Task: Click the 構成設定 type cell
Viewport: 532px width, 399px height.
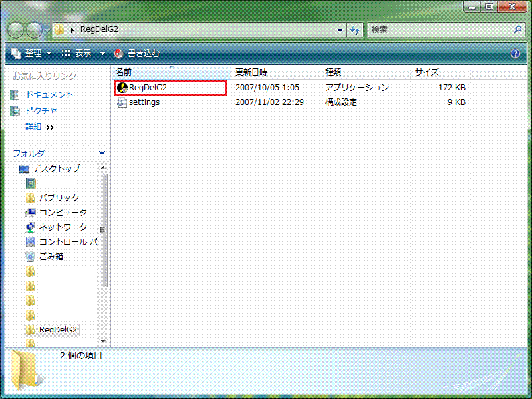Action: point(341,102)
